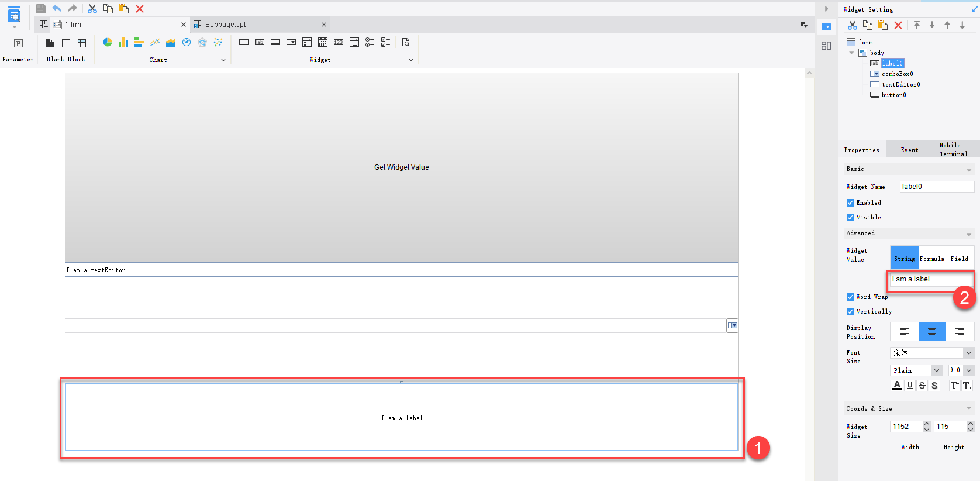Insert a column chart from Chart group
The image size is (980, 481).
(x=123, y=42)
